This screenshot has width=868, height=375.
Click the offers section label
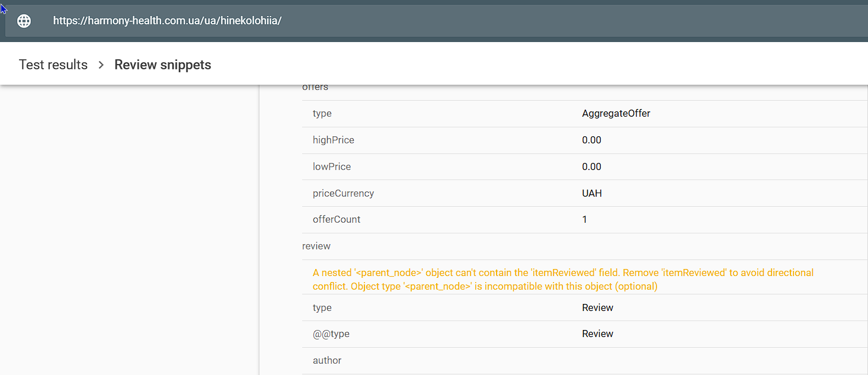pyautogui.click(x=315, y=88)
